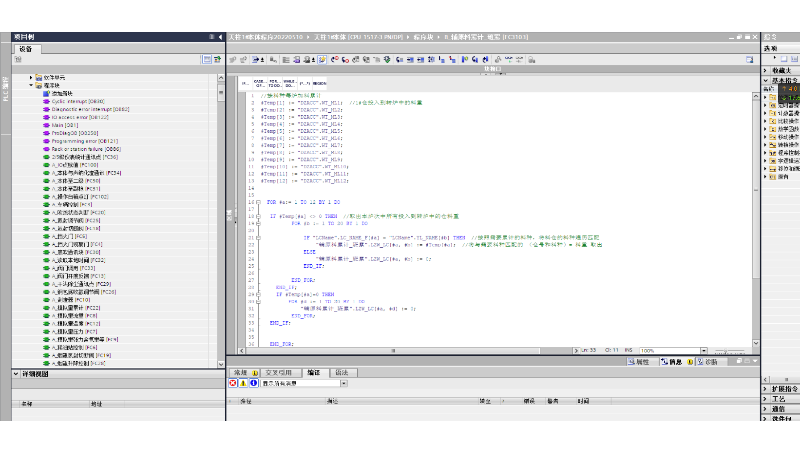Collapse the inner IF fold at line 21
This screenshot has width=800, height=453.
pyautogui.click(x=259, y=238)
